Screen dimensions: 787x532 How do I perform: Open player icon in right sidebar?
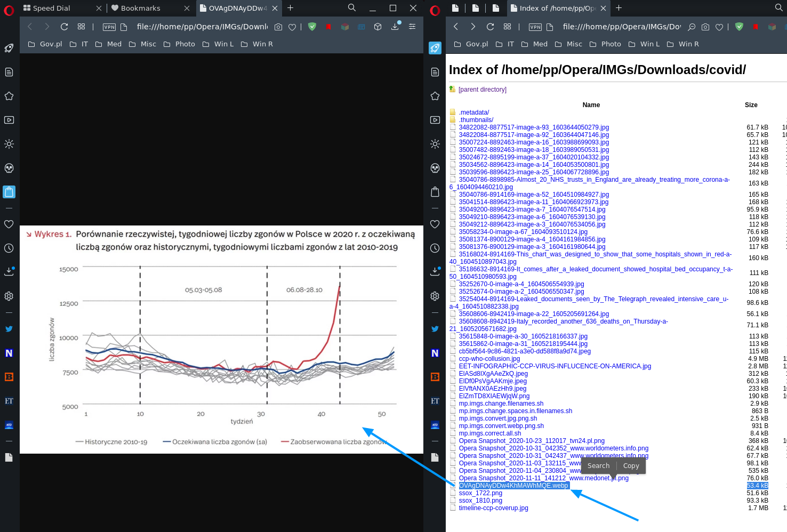pyautogui.click(x=435, y=120)
